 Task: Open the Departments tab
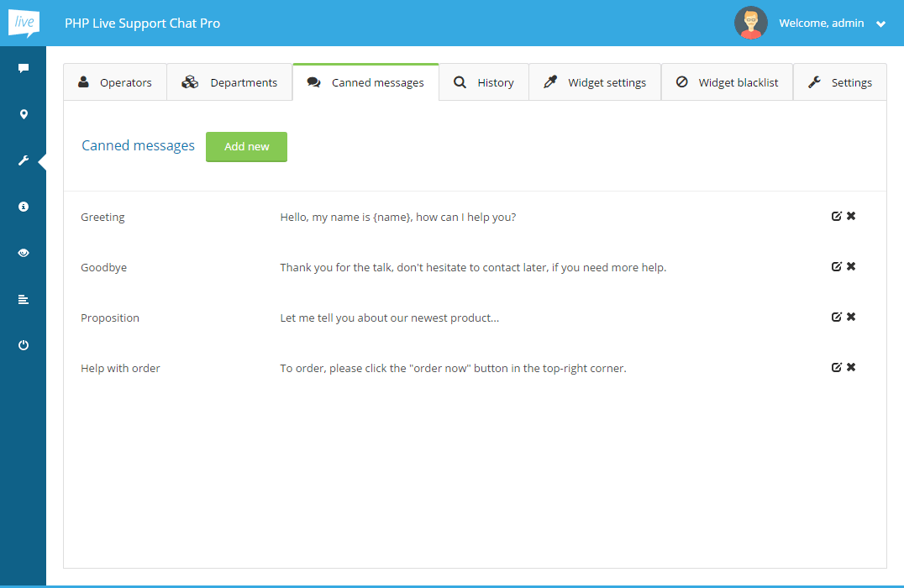[x=229, y=82]
